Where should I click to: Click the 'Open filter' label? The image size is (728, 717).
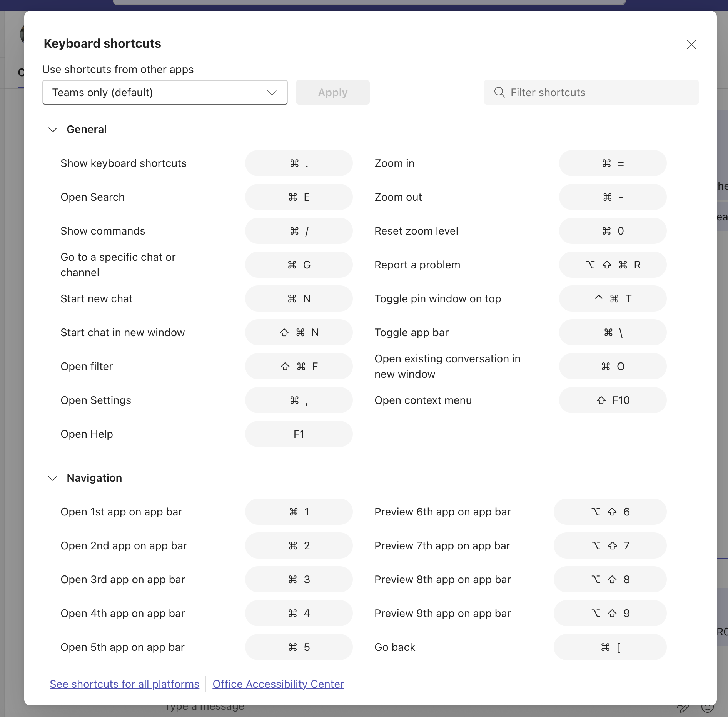coord(87,366)
